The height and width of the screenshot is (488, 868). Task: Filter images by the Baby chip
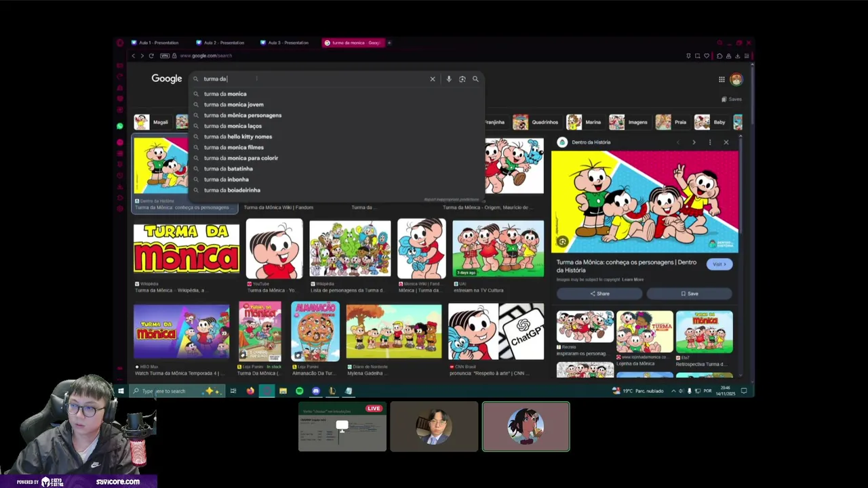click(711, 122)
